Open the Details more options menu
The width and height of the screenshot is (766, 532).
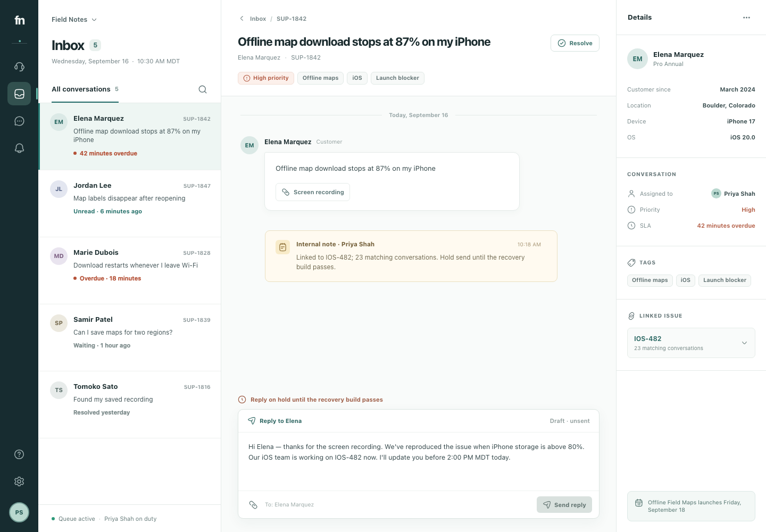tap(747, 18)
